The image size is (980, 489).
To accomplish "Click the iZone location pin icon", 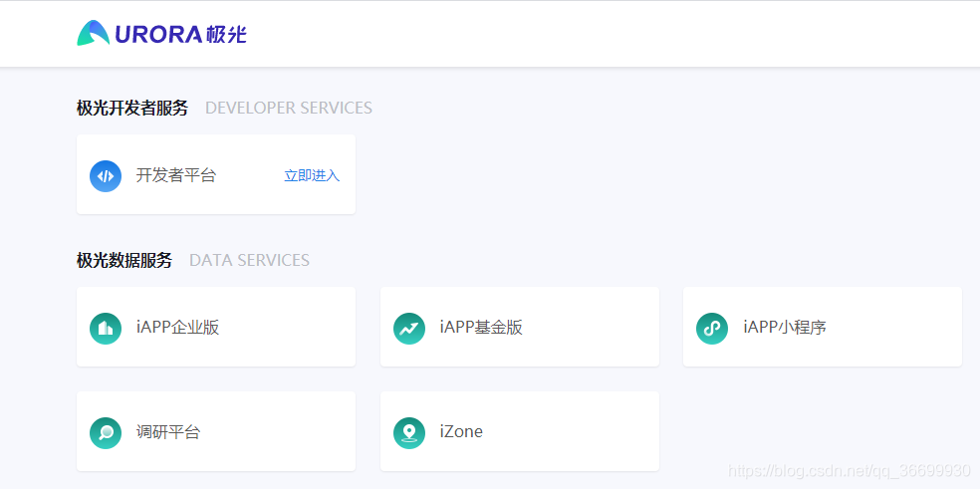I will (409, 432).
